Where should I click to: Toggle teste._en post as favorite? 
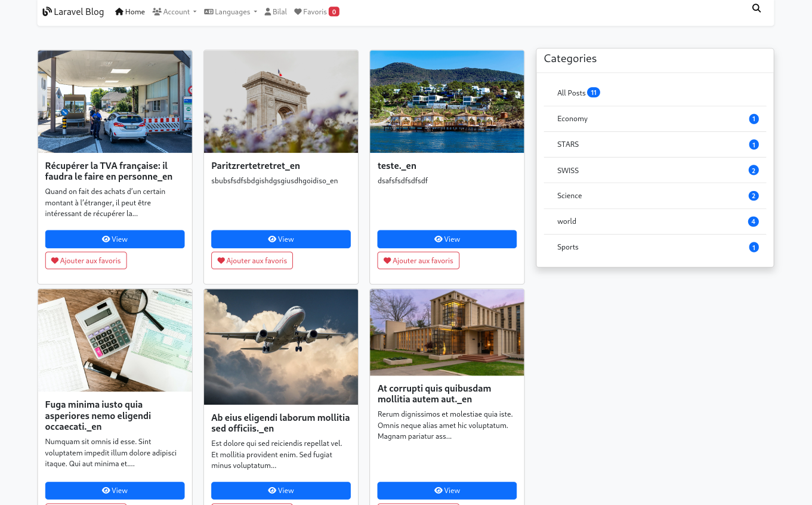418,260
